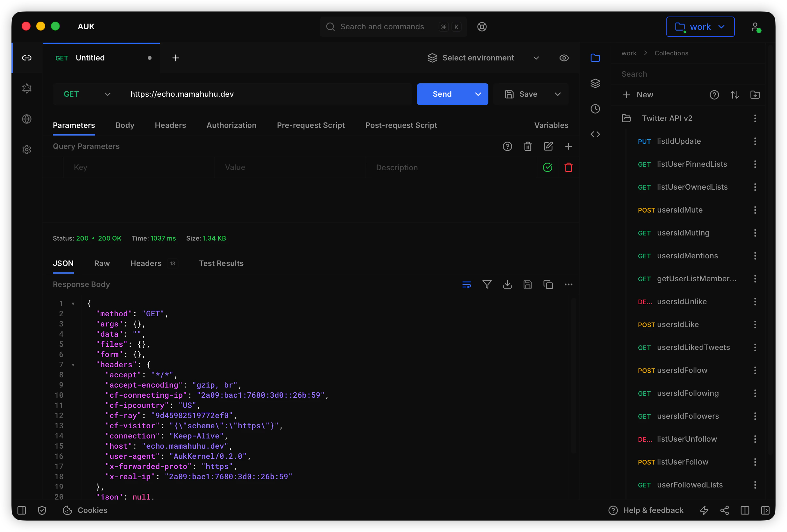The height and width of the screenshot is (532, 787).
Task: Expand the Send button options arrow
Action: 478,94
